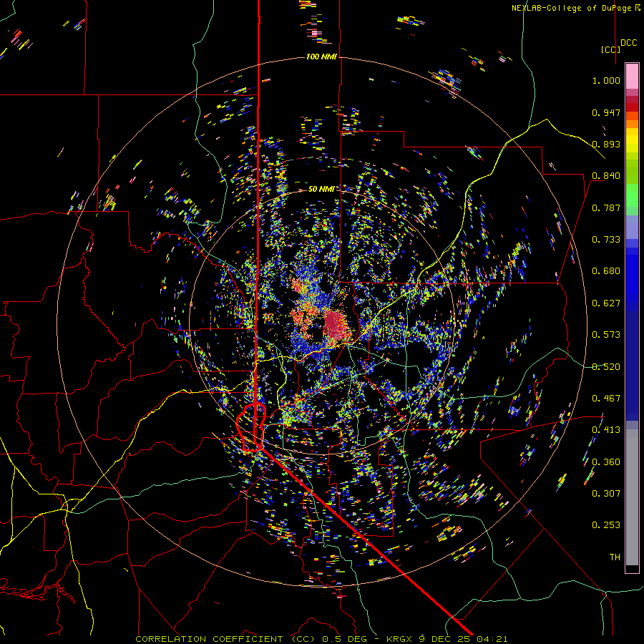Screen dimensions: 644x644
Task: Click the 9 DEC 25 date text
Action: click(x=446, y=639)
